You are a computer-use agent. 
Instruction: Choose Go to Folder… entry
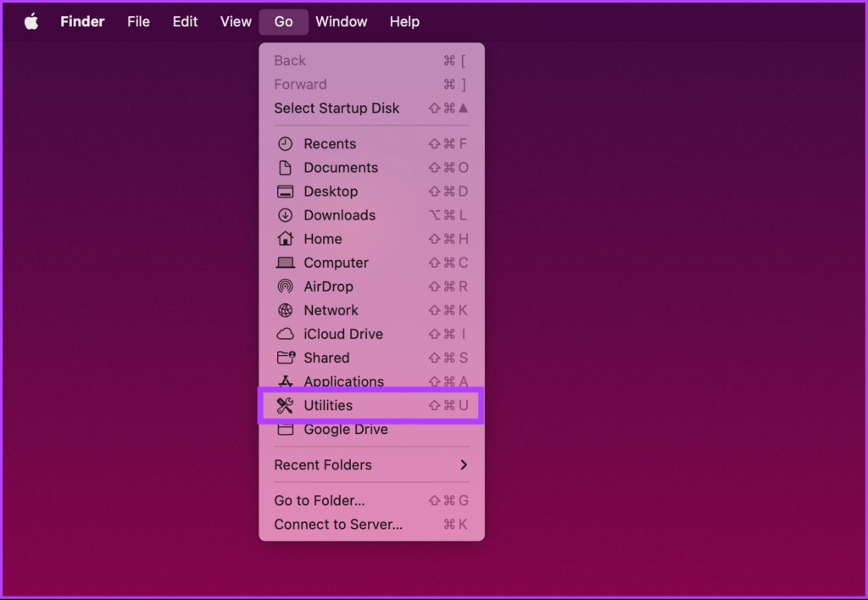click(371, 500)
